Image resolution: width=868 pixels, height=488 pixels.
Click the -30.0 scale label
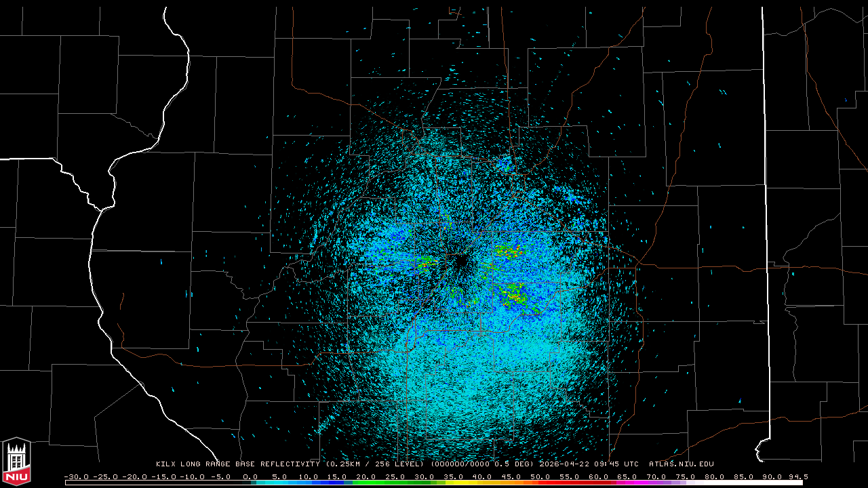[76, 476]
